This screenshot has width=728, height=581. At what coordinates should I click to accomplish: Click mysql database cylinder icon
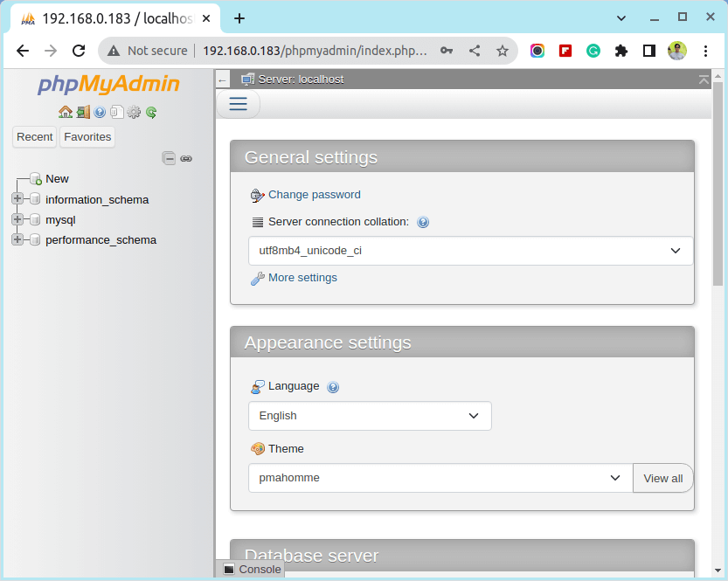point(35,219)
